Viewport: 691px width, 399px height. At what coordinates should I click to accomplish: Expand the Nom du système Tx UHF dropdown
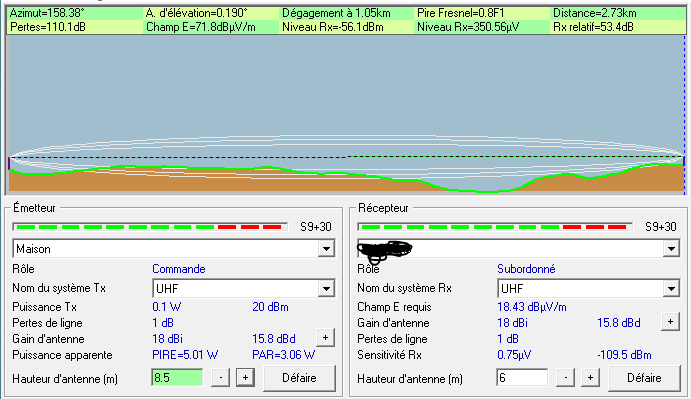pos(326,289)
